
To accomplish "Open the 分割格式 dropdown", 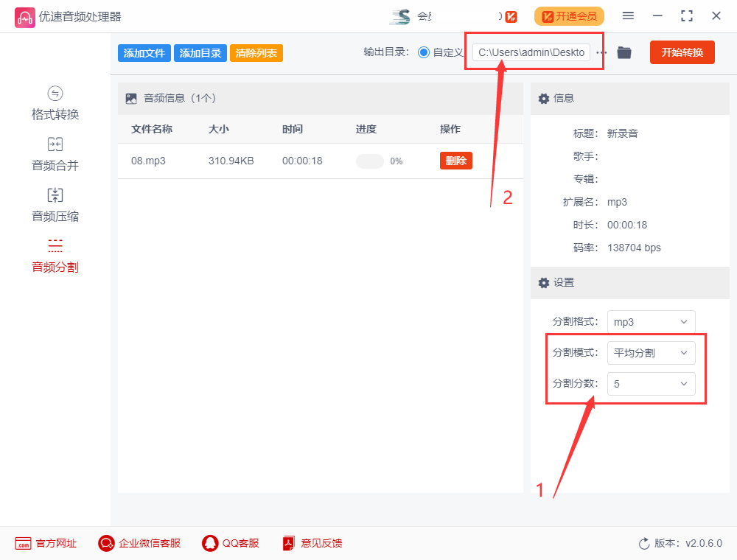I will tap(651, 321).
